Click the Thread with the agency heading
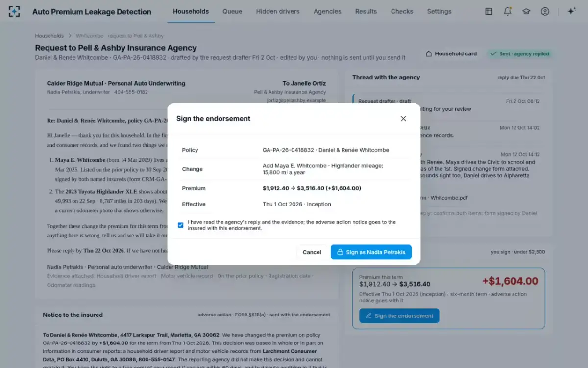 (x=386, y=77)
